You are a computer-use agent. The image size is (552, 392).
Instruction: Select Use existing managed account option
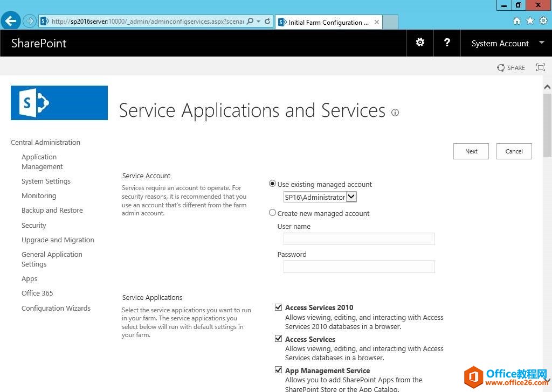click(x=273, y=184)
